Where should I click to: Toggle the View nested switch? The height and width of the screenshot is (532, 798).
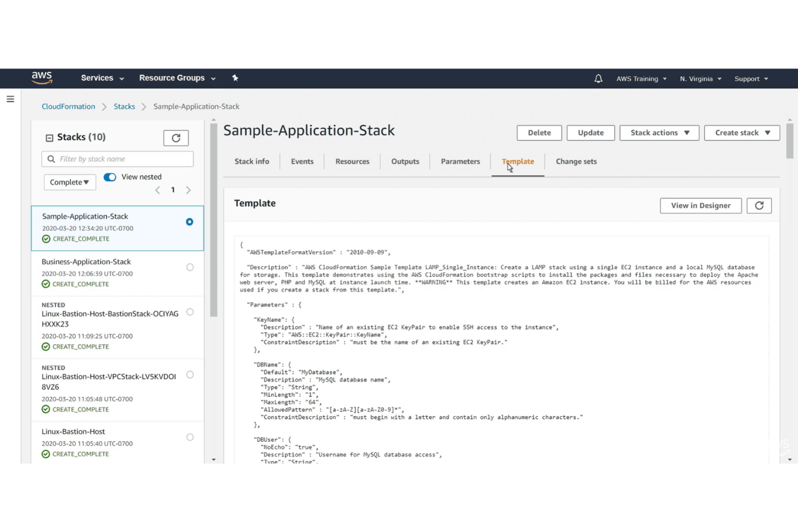110,177
